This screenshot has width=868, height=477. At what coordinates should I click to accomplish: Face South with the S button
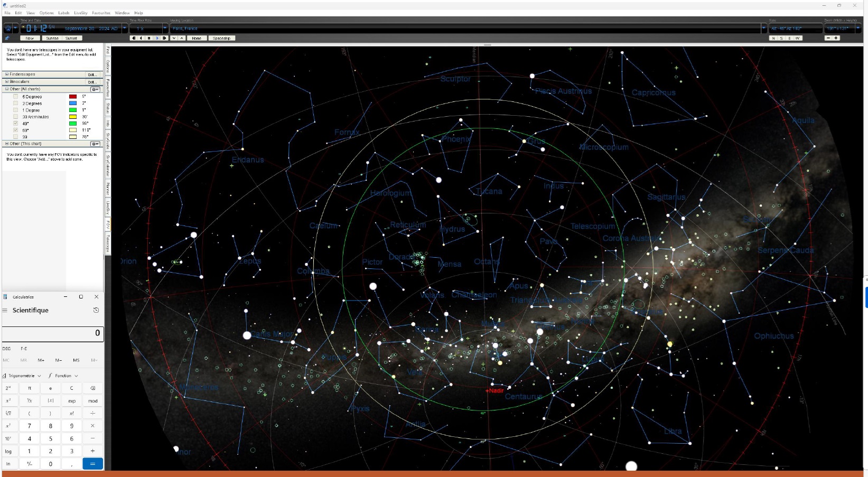click(781, 38)
